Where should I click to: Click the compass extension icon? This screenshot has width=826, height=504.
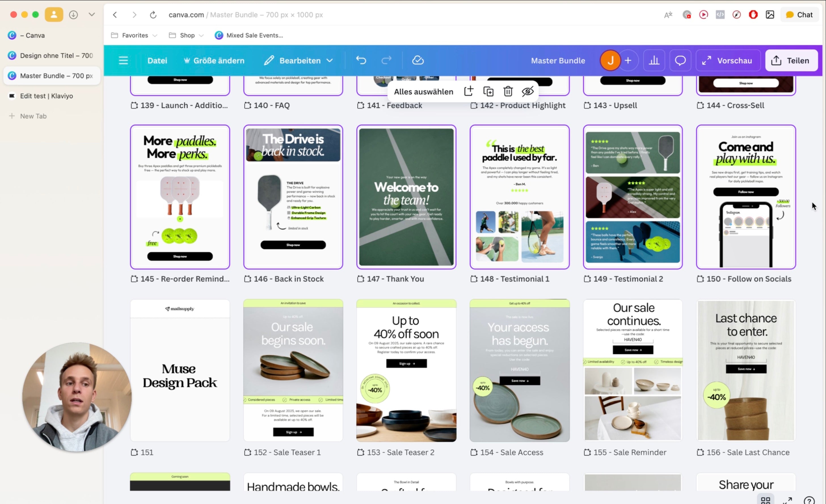[736, 15]
